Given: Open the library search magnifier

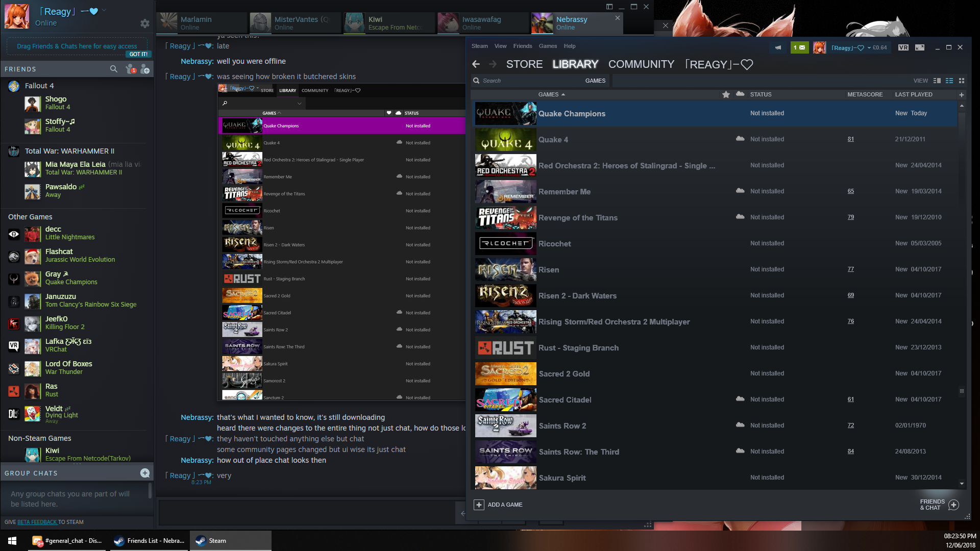Looking at the screenshot, I should click(476, 81).
